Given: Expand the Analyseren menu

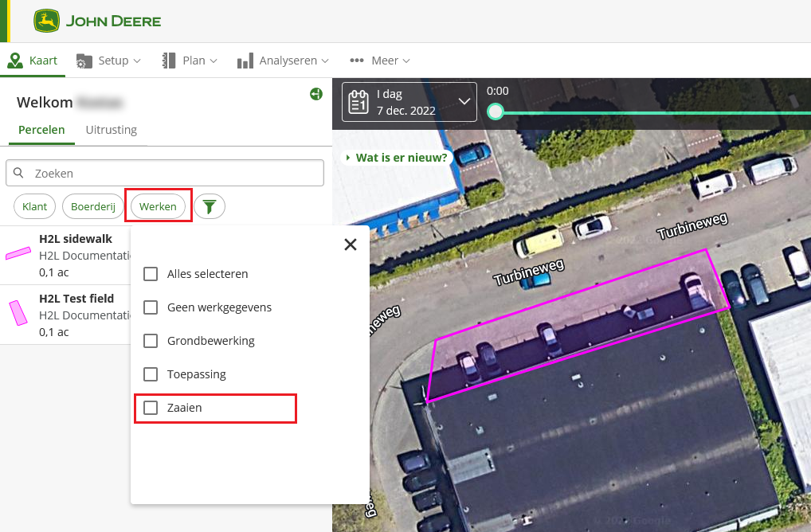Looking at the screenshot, I should (284, 61).
